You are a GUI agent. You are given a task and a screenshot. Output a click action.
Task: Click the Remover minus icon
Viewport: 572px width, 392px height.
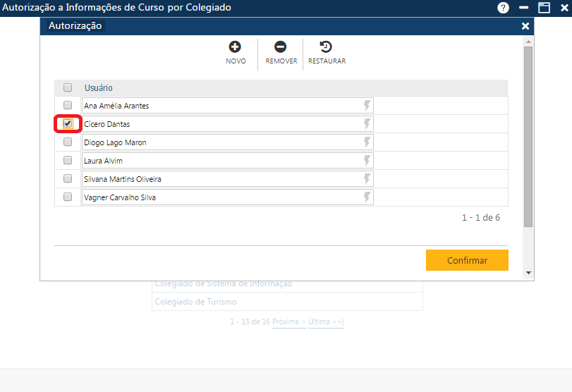click(280, 47)
